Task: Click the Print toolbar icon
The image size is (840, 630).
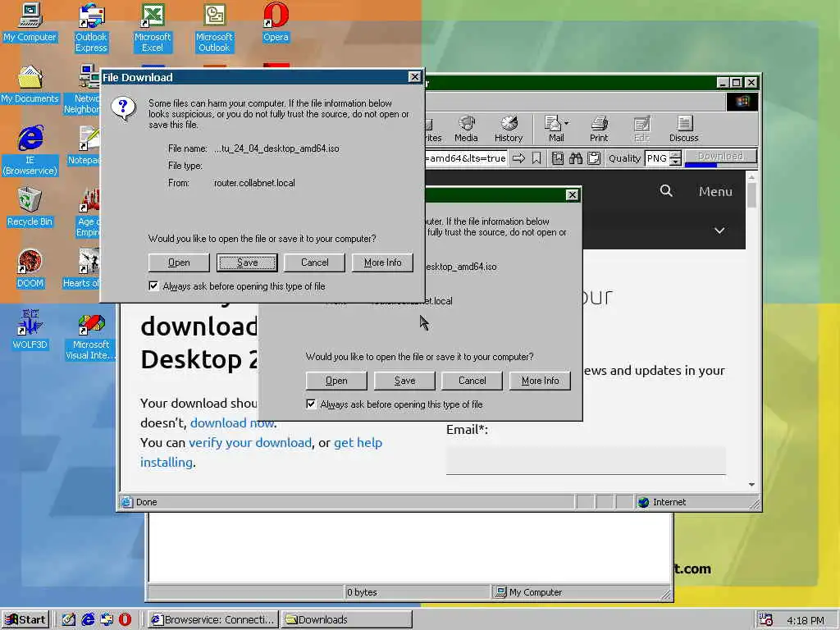Action: click(x=599, y=129)
